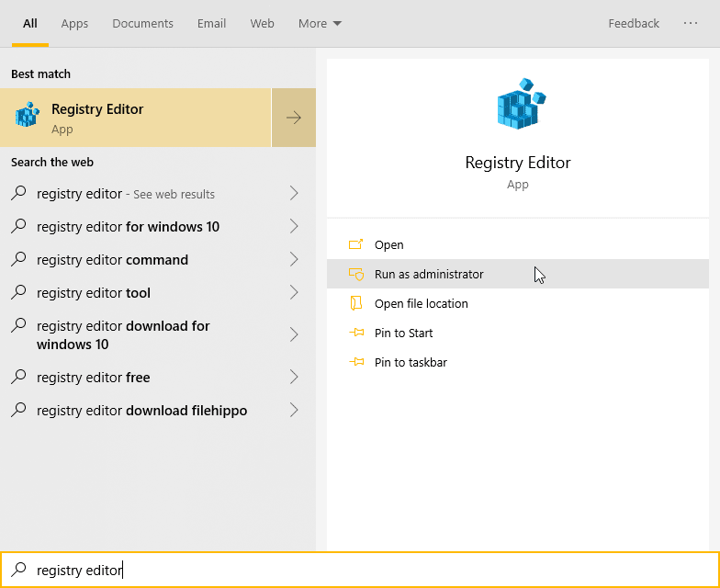Viewport: 720px width, 588px height.
Task: Click search icon beside 'See web results'
Action: [x=18, y=193]
